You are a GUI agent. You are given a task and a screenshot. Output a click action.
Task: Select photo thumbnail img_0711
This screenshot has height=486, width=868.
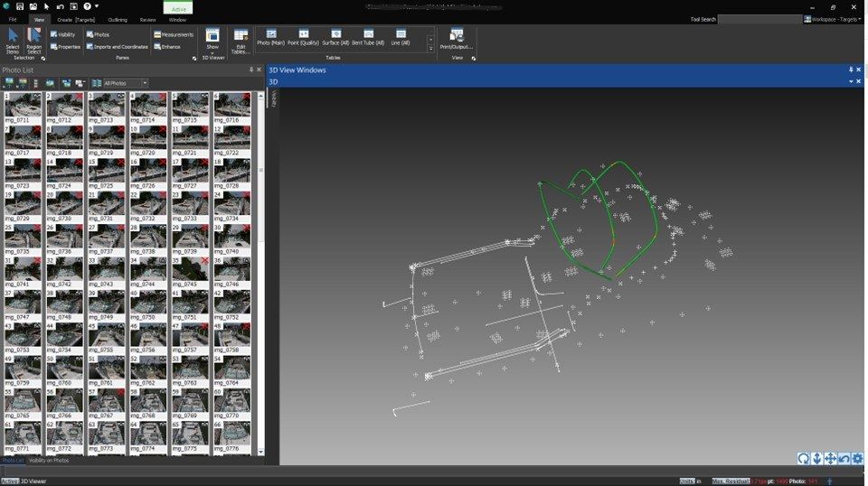[23, 107]
